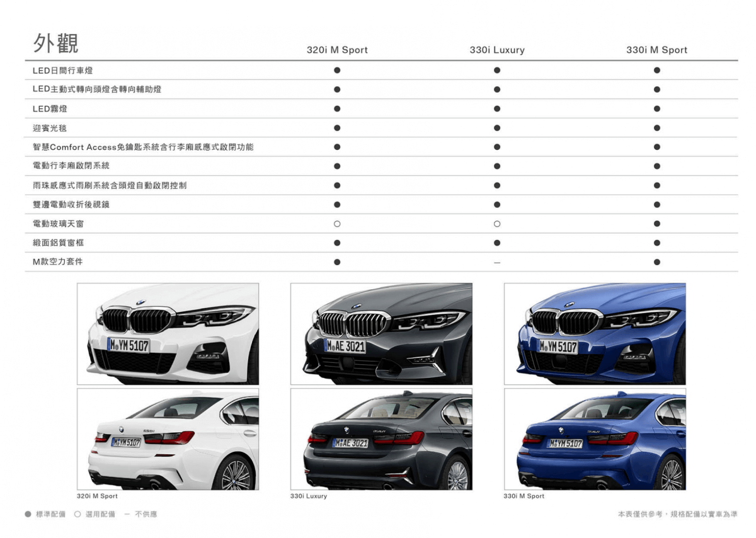
Task: Click the 雨珠感應式雨刷系統 row label
Action: (x=110, y=186)
